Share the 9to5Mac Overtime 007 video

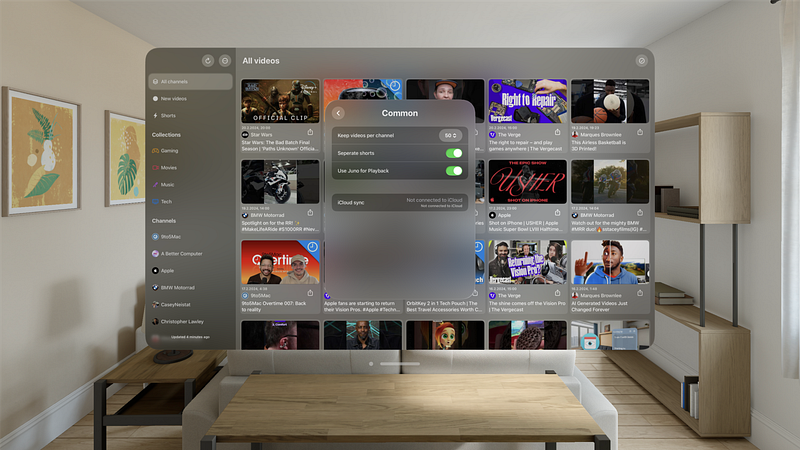coord(310,293)
